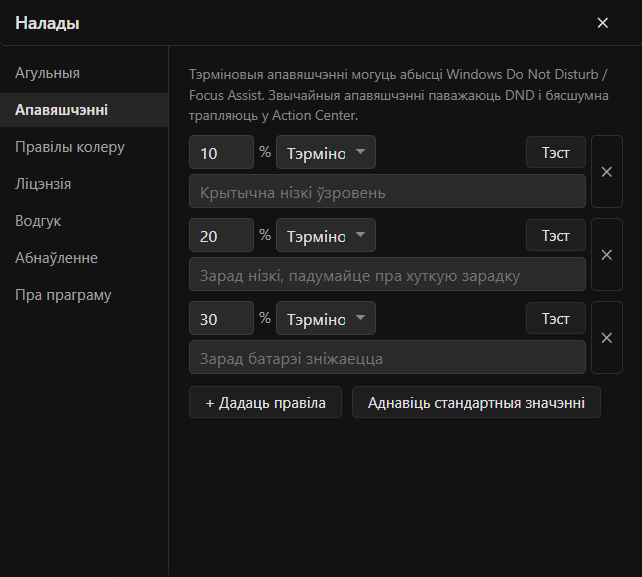Open the Ліцэнзія section
642x577 pixels.
point(84,184)
